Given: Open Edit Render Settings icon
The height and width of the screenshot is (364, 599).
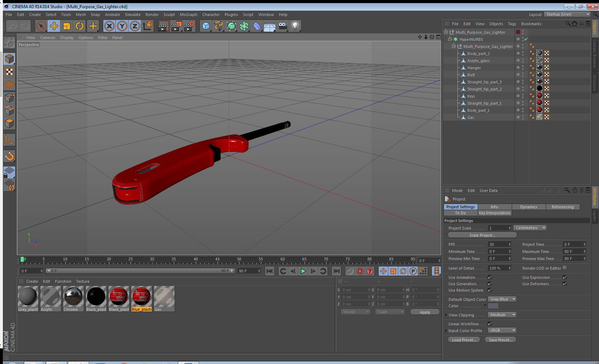Looking at the screenshot, I should click(189, 26).
